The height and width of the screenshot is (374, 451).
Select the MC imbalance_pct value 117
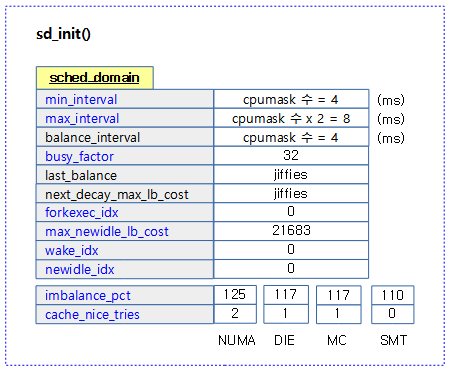pos(339,295)
